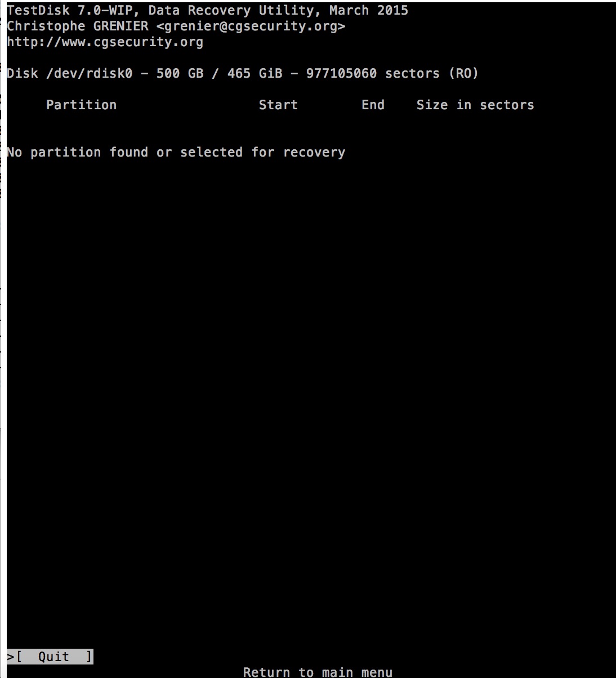Click the Start column header
Screen dimensions: 616x678
click(x=278, y=105)
